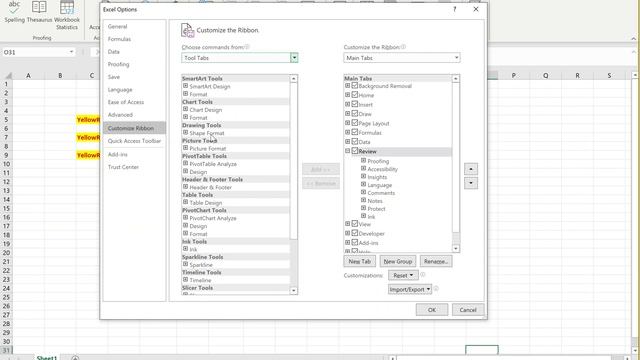Collapse the Review tab node
The image size is (640, 360).
click(x=347, y=151)
